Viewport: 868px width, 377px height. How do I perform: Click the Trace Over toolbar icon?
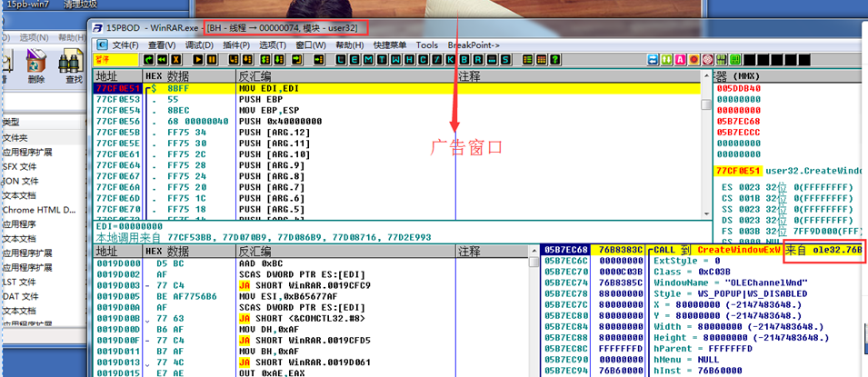pos(278,59)
